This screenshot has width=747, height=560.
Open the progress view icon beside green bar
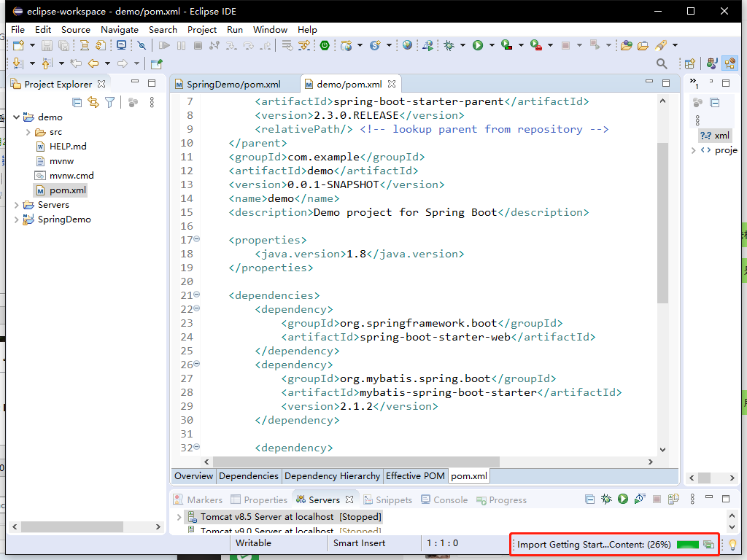pos(708,544)
